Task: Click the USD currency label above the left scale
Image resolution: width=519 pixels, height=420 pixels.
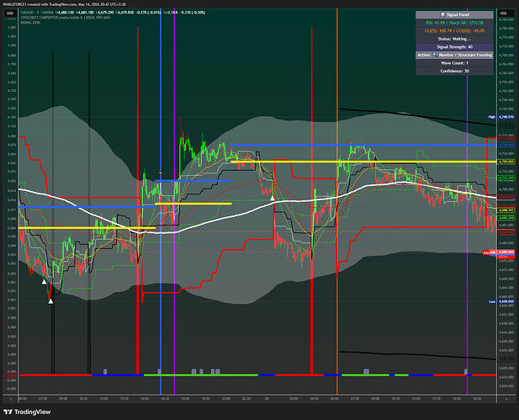Action: point(10,13)
